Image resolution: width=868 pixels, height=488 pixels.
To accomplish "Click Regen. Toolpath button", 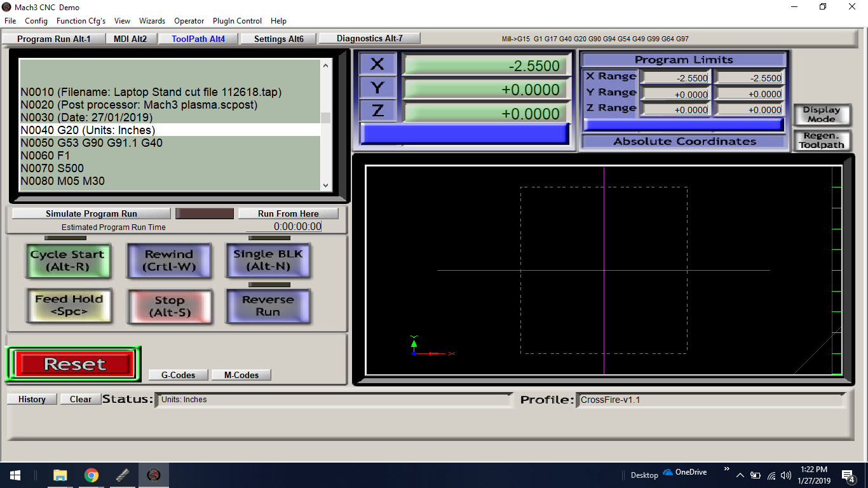I will pos(822,140).
